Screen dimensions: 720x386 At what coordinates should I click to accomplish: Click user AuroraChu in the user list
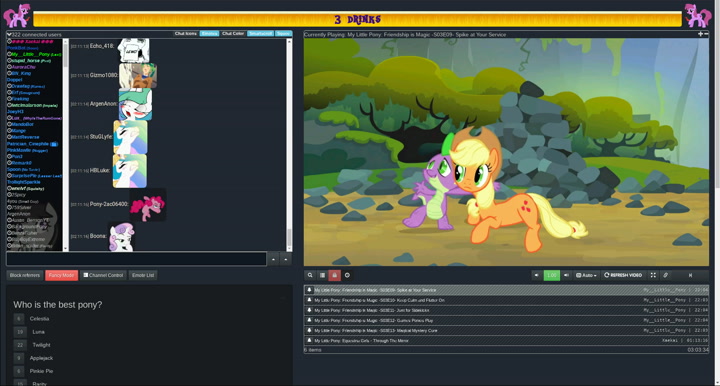point(23,67)
